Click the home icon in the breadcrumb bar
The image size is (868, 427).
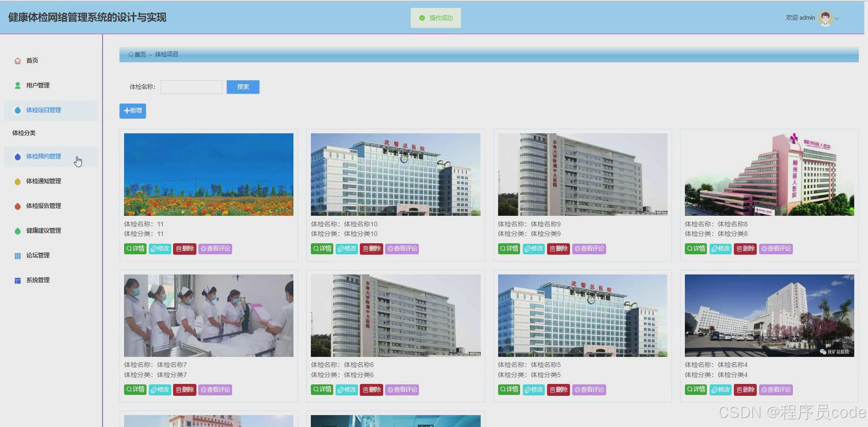tap(131, 55)
